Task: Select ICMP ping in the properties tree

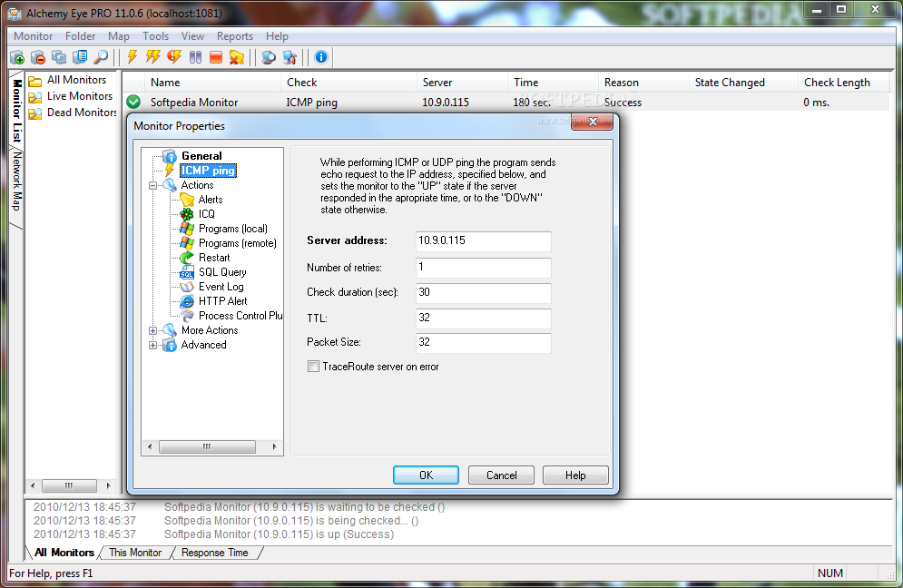Action: coord(208,171)
